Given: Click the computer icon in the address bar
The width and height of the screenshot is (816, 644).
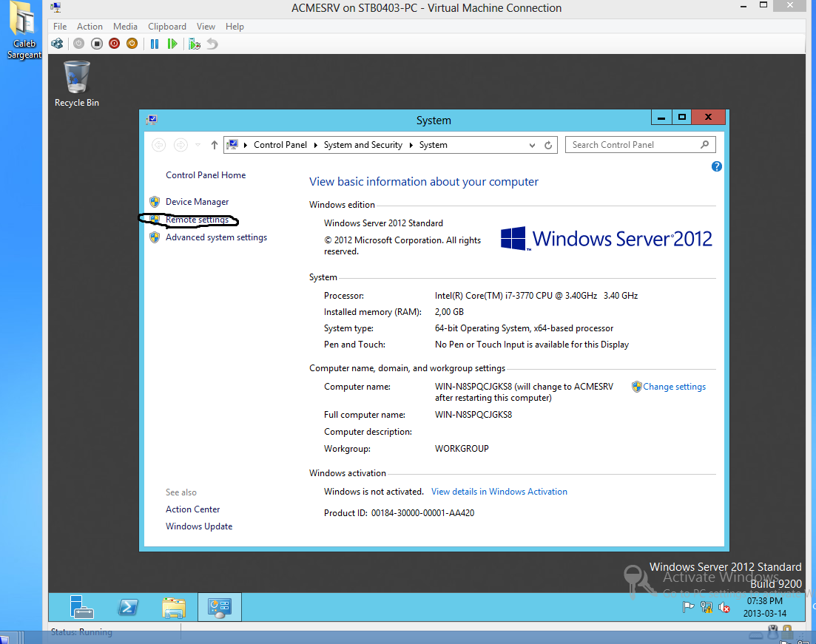Looking at the screenshot, I should coord(232,145).
